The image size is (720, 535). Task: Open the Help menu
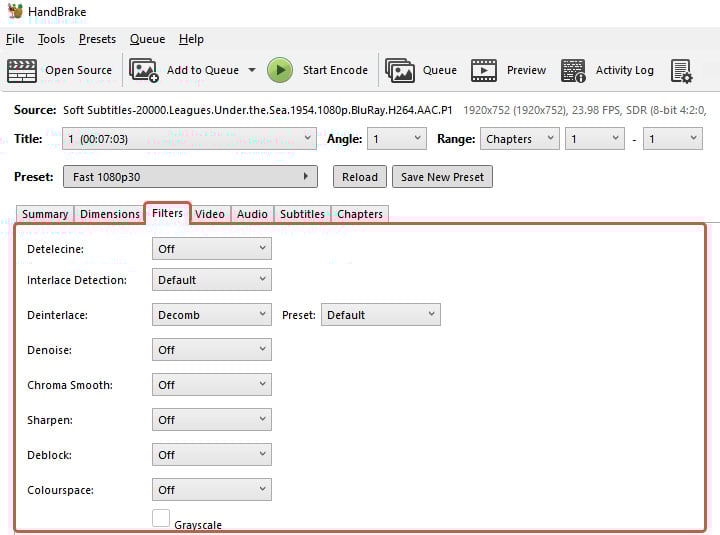pos(191,39)
